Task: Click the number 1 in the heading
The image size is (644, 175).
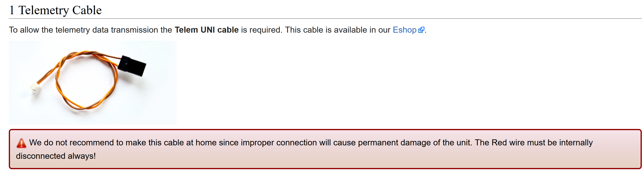Action: (x=12, y=11)
